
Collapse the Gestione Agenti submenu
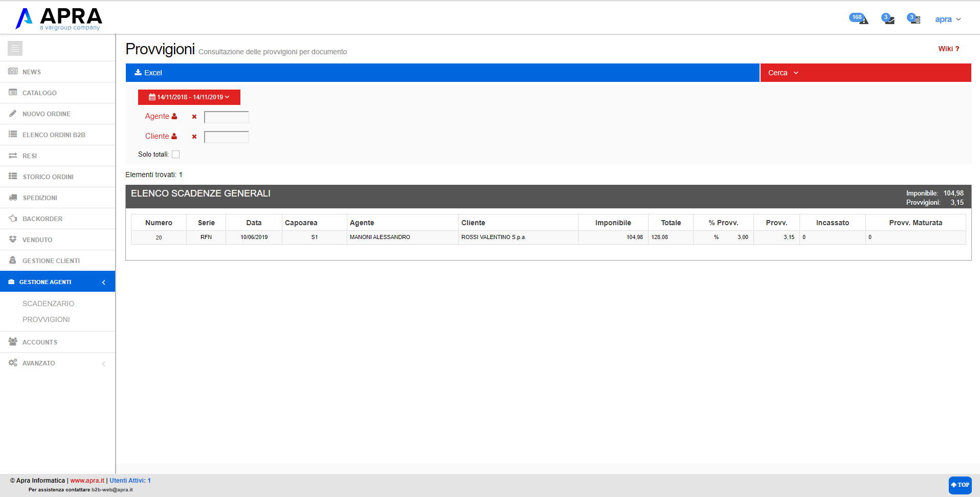point(57,282)
